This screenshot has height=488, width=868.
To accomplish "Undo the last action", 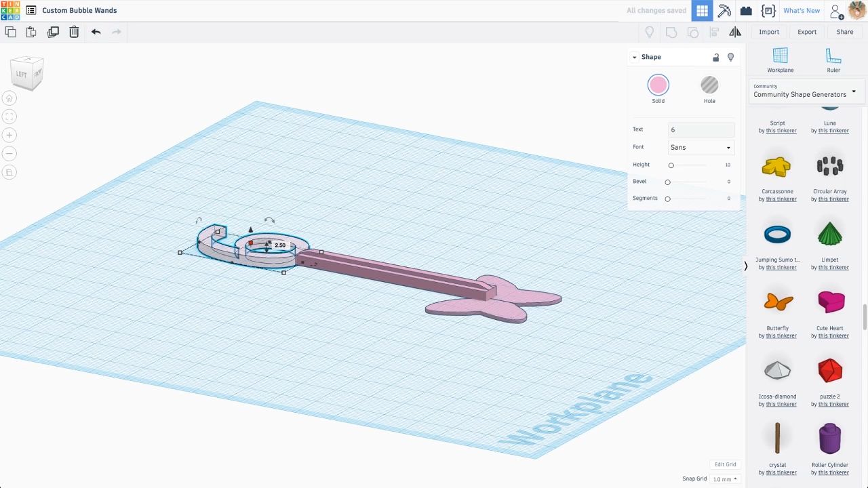I will pyautogui.click(x=96, y=32).
